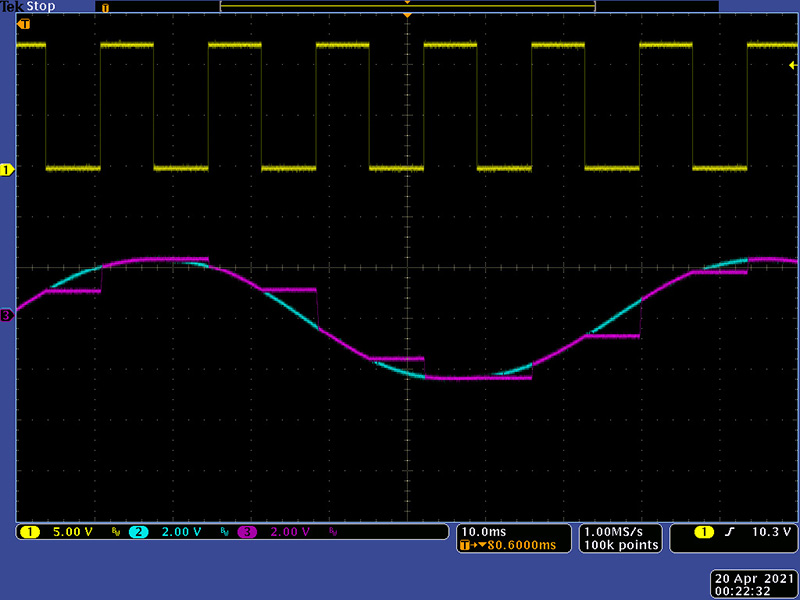800x600 pixels.
Task: Click the 100k points record length readout
Action: pos(622,545)
